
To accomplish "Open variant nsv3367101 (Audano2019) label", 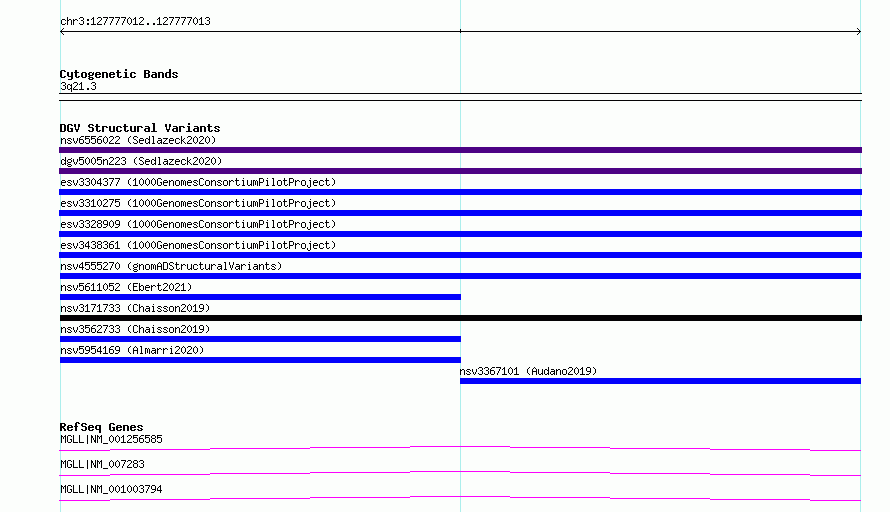I will pos(528,371).
